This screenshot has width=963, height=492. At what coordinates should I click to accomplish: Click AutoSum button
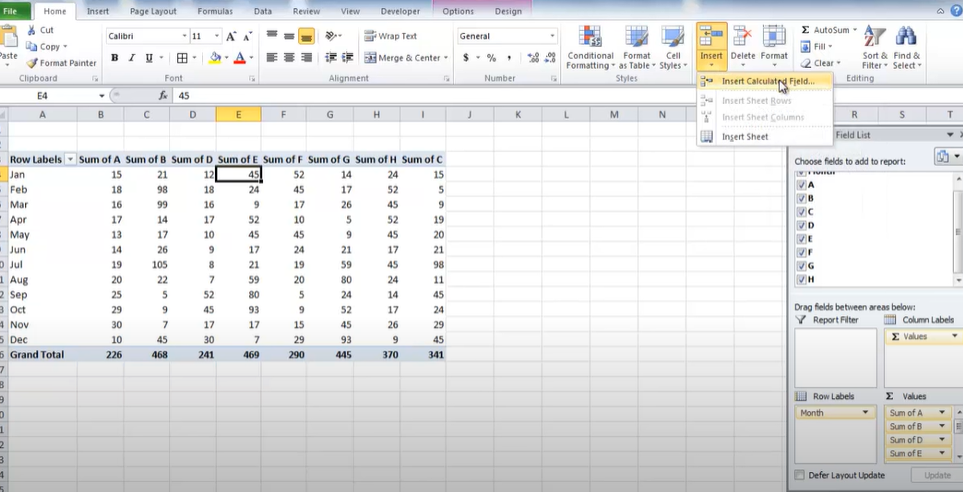tap(828, 30)
